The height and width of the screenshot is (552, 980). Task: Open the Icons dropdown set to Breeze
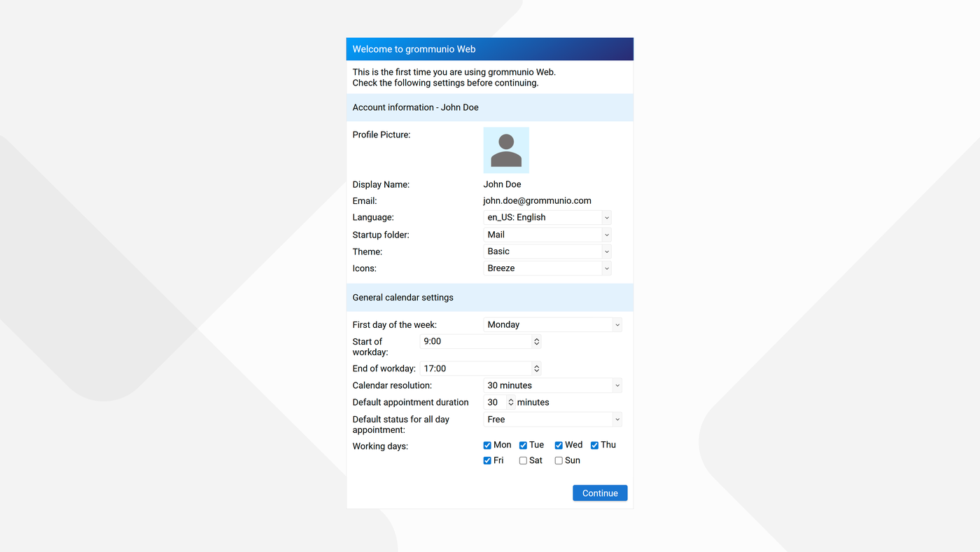[x=547, y=268]
